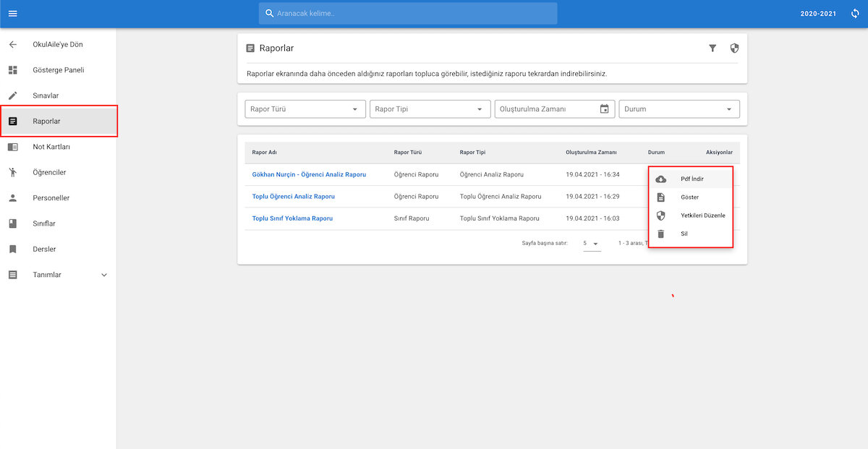Open Gökhan Nurçin - Öğrenci Analiz Raporu link
Viewport: 868px width, 449px height.
click(x=309, y=175)
